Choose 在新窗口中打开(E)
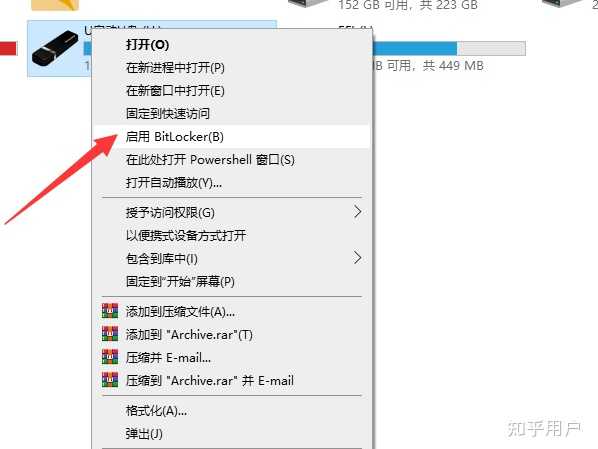The height and width of the screenshot is (449, 598). [231, 90]
